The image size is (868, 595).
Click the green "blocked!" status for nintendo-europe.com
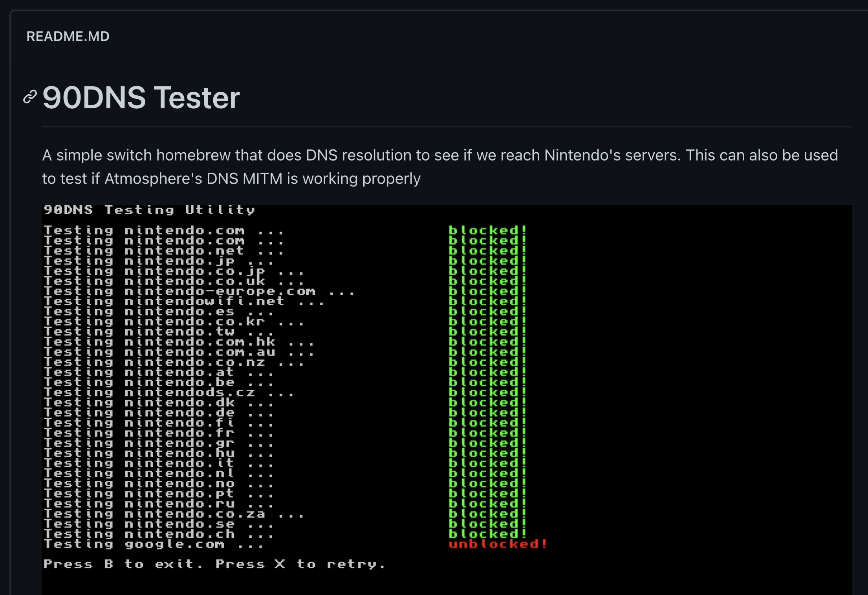coord(487,292)
